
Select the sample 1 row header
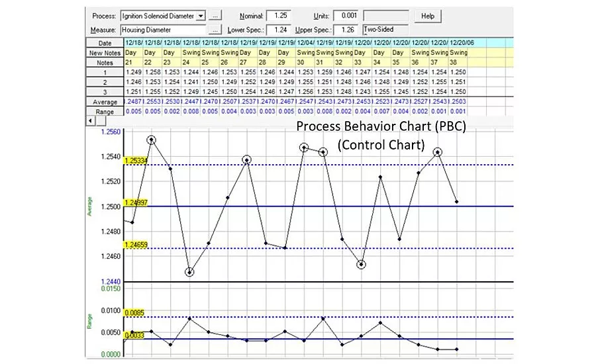105,72
